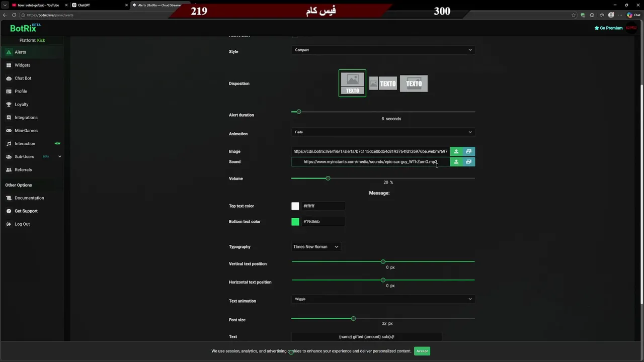Click the Loyalty trophy icon
The height and width of the screenshot is (362, 644).
(9, 105)
